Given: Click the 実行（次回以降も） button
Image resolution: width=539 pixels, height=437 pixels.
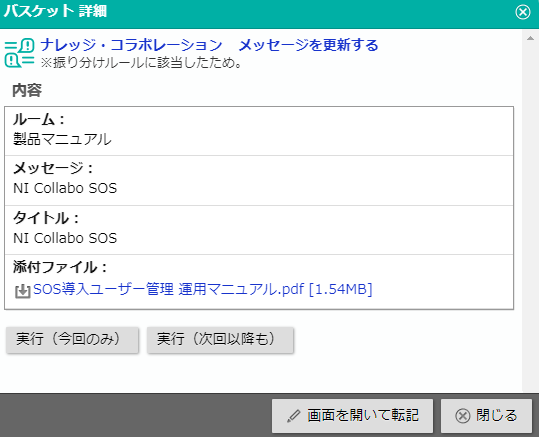Looking at the screenshot, I should click(x=220, y=340).
